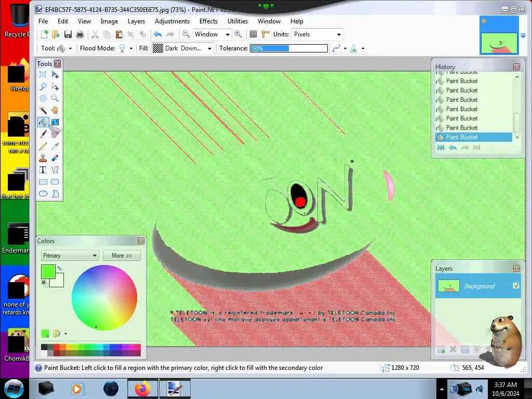Image resolution: width=532 pixels, height=399 pixels.
Task: Select the Gradient tool
Action: [55, 122]
